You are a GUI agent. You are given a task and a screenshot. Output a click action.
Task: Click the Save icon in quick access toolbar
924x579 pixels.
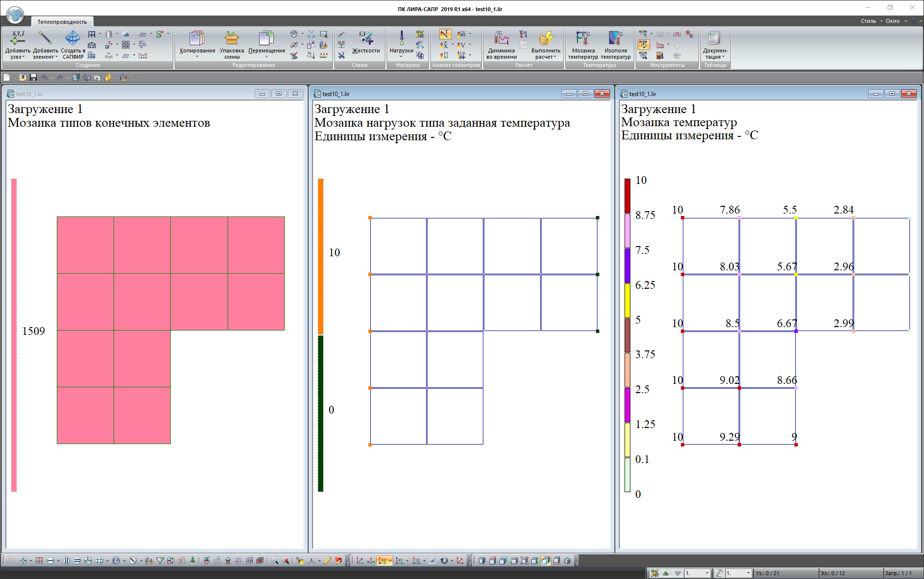pyautogui.click(x=33, y=78)
